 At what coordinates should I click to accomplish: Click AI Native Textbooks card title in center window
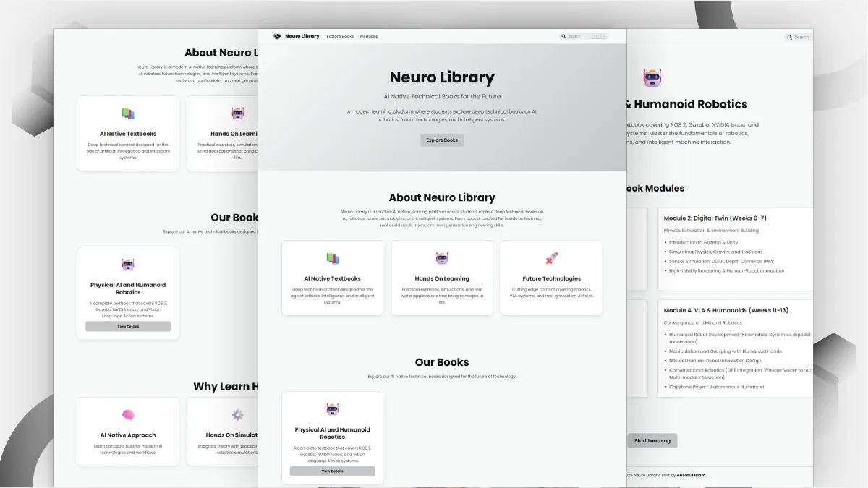click(x=333, y=278)
